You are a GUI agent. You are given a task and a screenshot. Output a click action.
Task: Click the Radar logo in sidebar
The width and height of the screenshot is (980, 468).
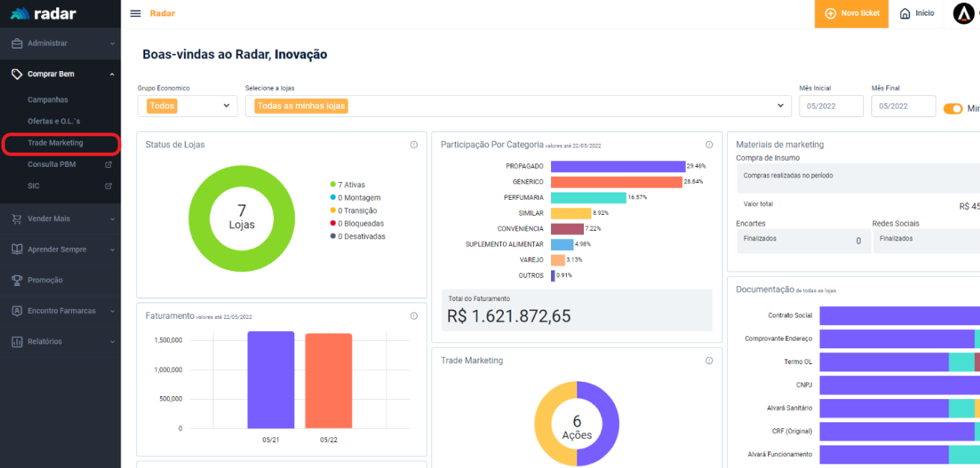(x=43, y=13)
